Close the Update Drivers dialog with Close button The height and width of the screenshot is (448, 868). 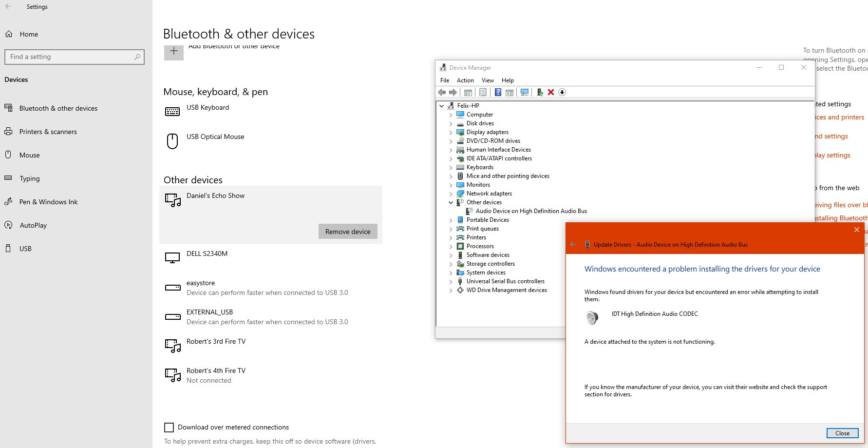(842, 433)
